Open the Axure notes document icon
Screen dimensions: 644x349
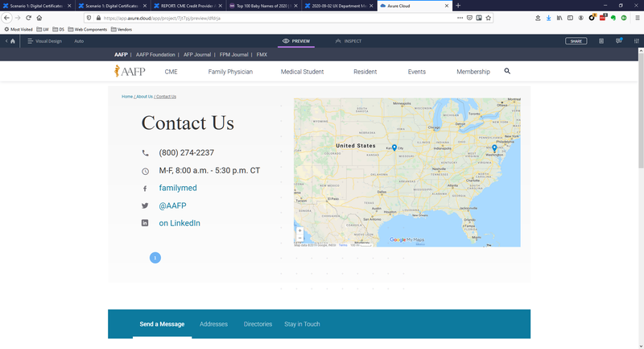pos(601,41)
